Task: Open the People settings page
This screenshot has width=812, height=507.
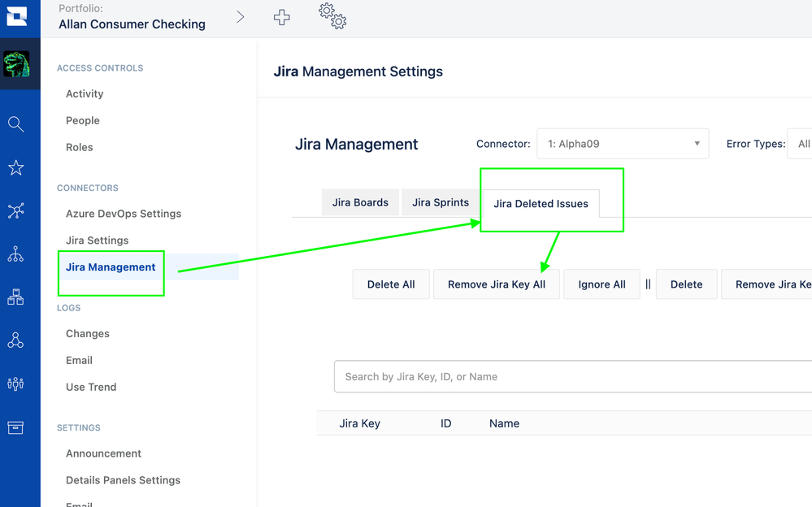Action: [82, 121]
